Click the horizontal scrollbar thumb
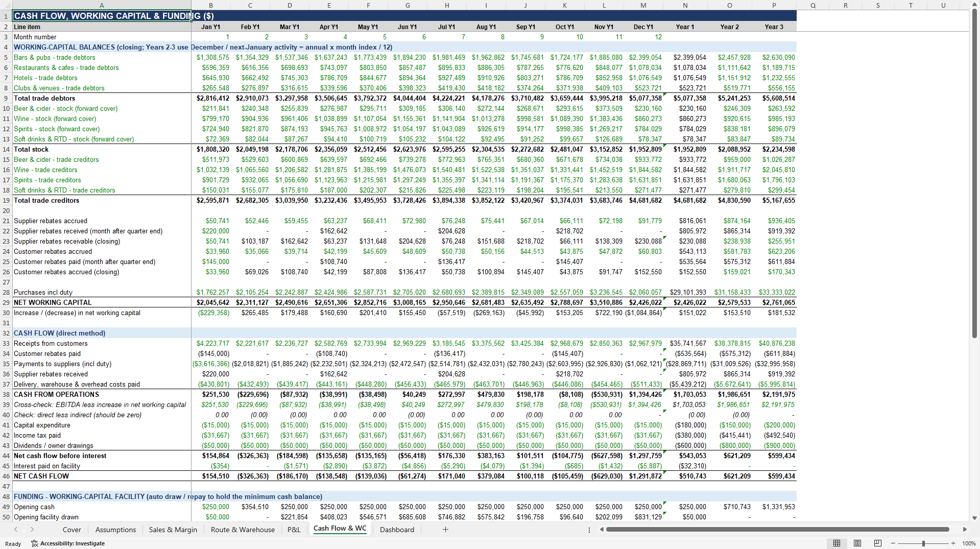This screenshot has width=980, height=549. coord(777,530)
